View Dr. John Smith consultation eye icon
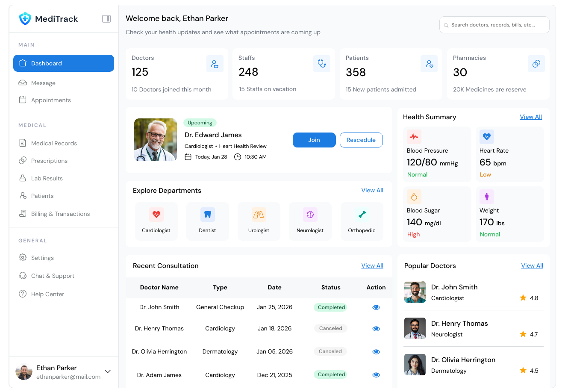The image size is (562, 392). [376, 307]
